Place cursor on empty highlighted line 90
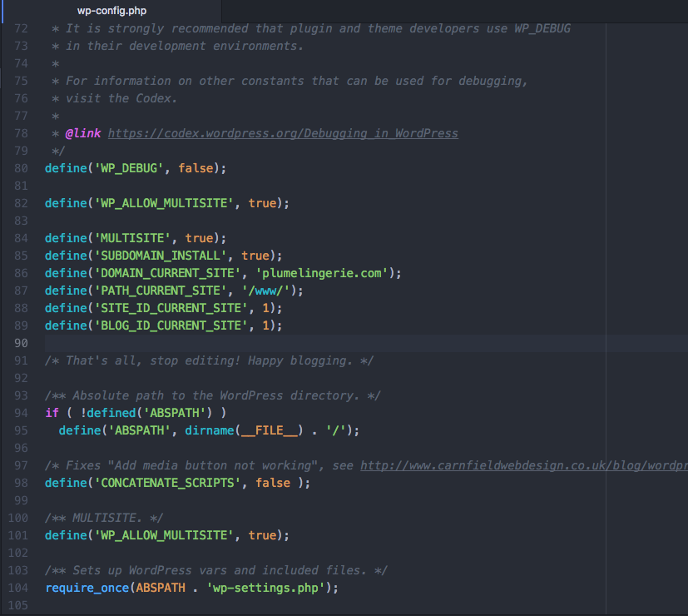The height and width of the screenshot is (616, 688). [333, 343]
